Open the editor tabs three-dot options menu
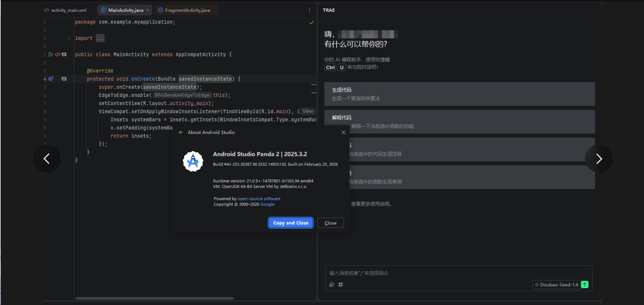Screen dimensions: 644x305 [x=309, y=10]
